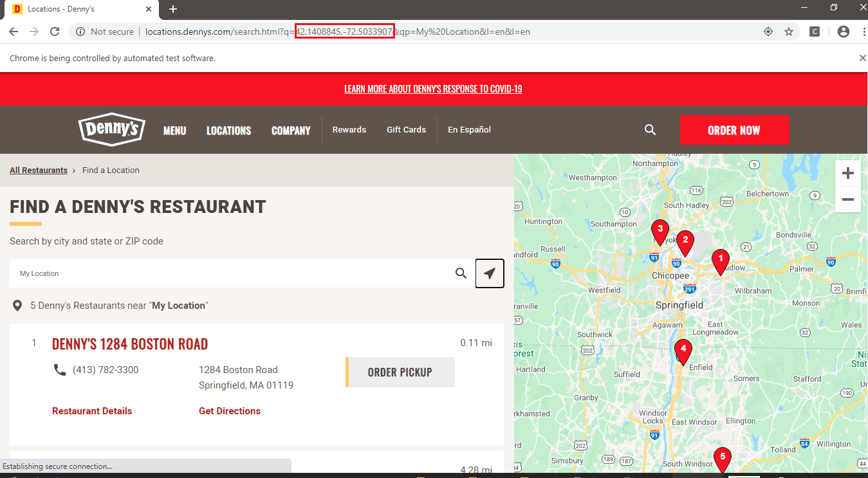Select map pin marker number 4
The image size is (868, 478).
(683, 349)
